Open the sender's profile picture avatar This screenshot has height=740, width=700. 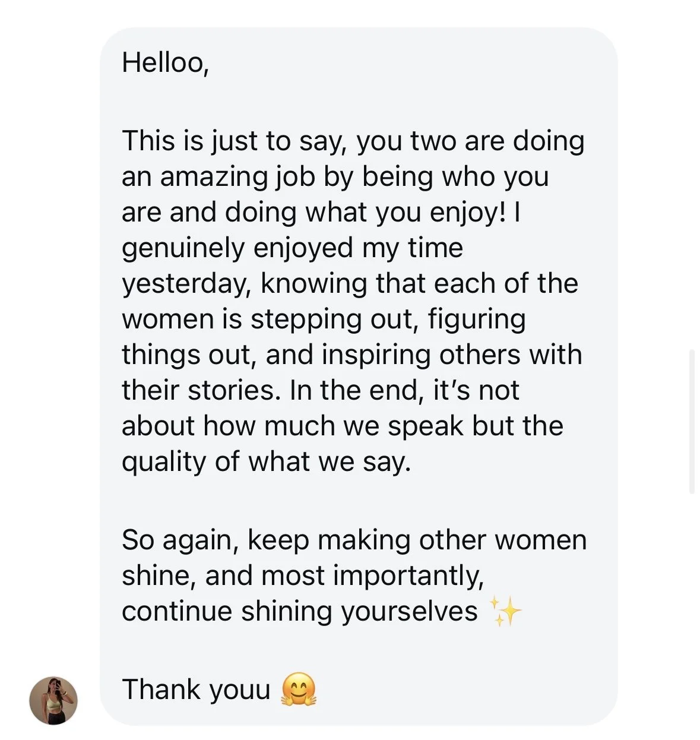(x=53, y=700)
